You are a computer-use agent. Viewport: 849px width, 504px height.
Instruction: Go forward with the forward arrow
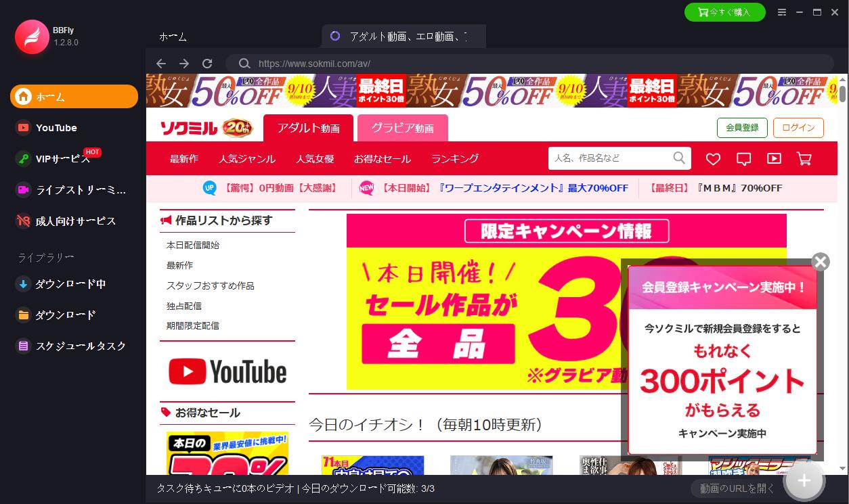tap(184, 64)
